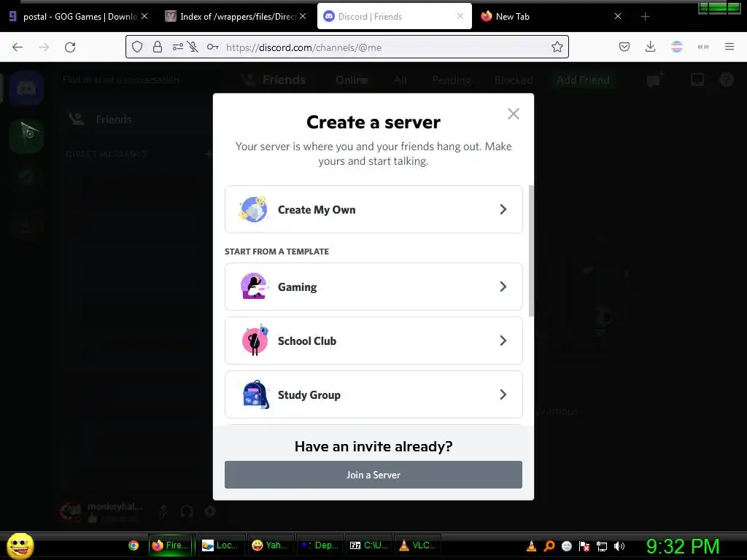This screenshot has height=560, width=747.
Task: Click the site security padlock icon
Action: coord(158,47)
